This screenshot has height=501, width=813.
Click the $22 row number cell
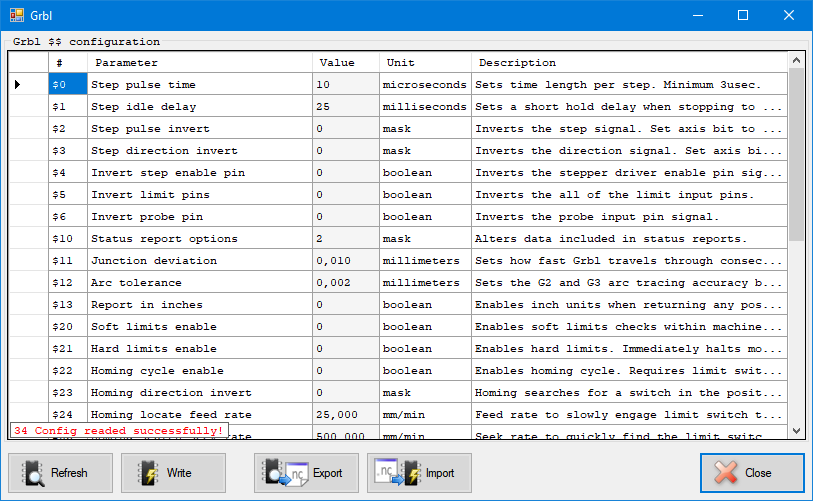coord(68,371)
